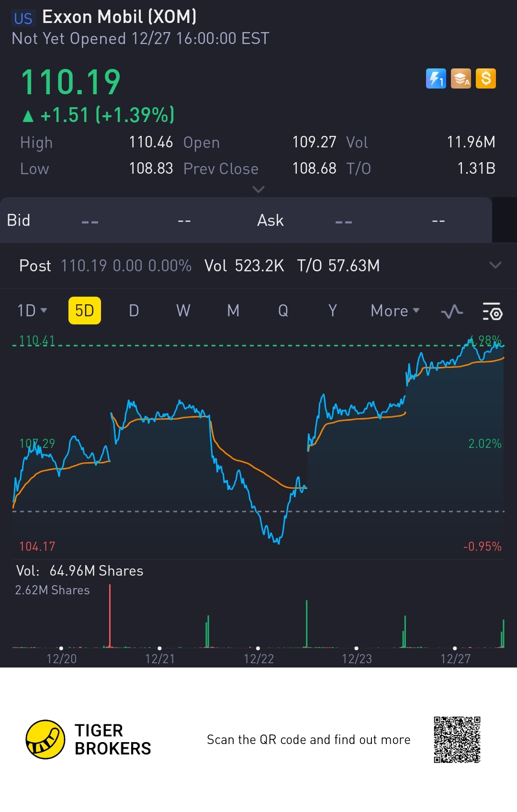Viewport: 517px width, 812px height.
Task: Tap the 12/22 date marker on timeline
Action: 258,658
